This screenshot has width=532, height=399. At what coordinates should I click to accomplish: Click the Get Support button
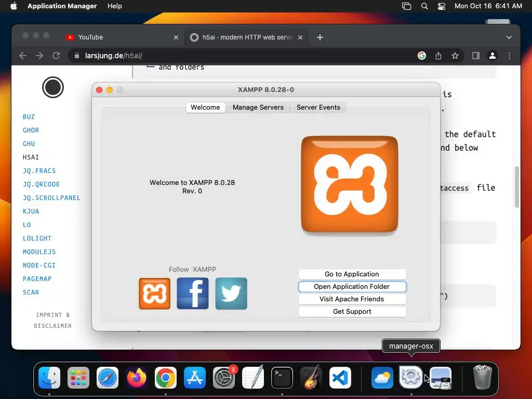(x=352, y=312)
